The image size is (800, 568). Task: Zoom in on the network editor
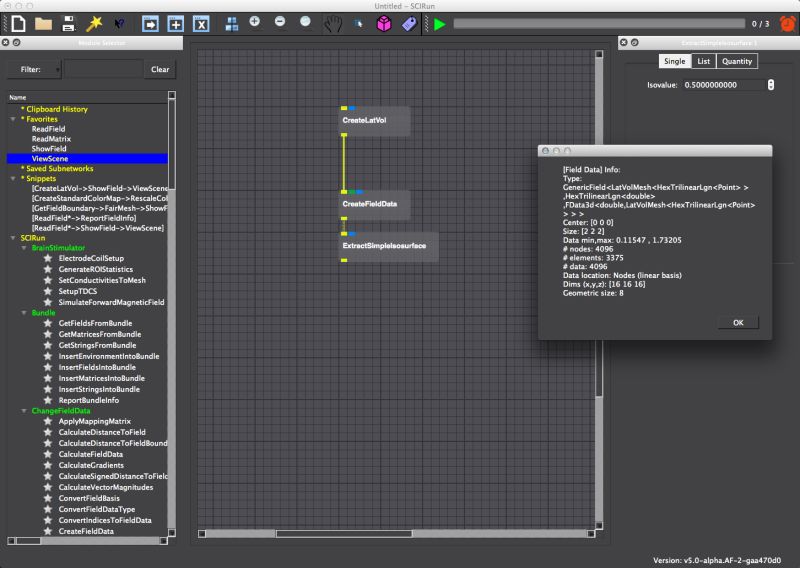(255, 21)
